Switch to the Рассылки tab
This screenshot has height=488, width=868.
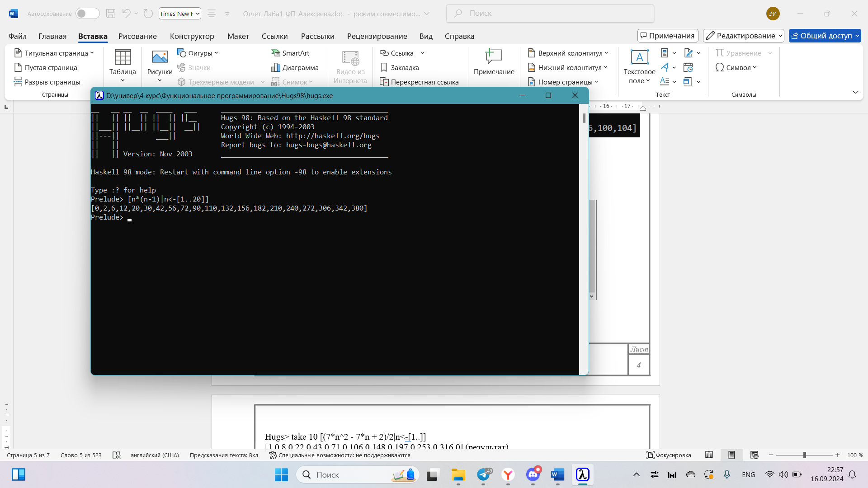[318, 36]
